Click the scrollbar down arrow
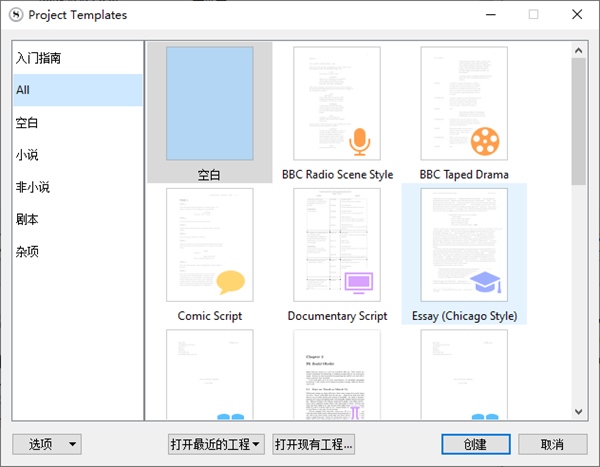This screenshot has width=600, height=467. (579, 412)
